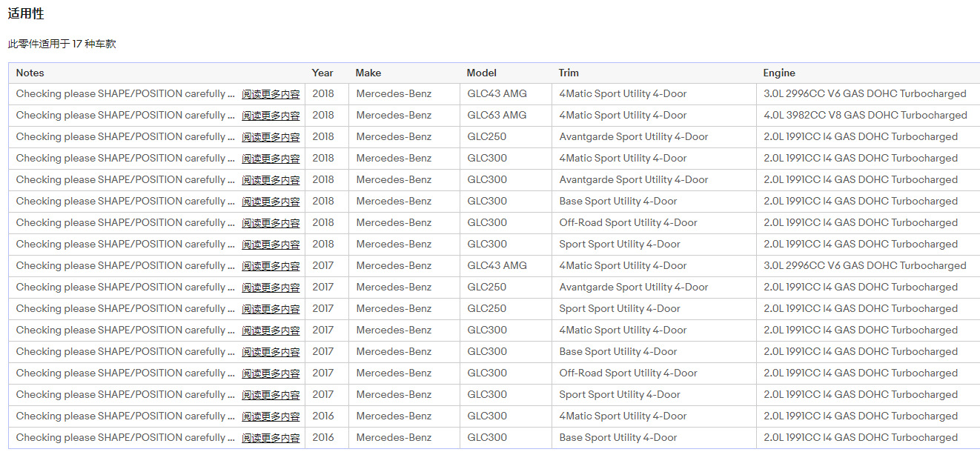Open 阅读更多内容 link for 2017 GLC43 AMG row
This screenshot has height=452, width=980.
(271, 266)
